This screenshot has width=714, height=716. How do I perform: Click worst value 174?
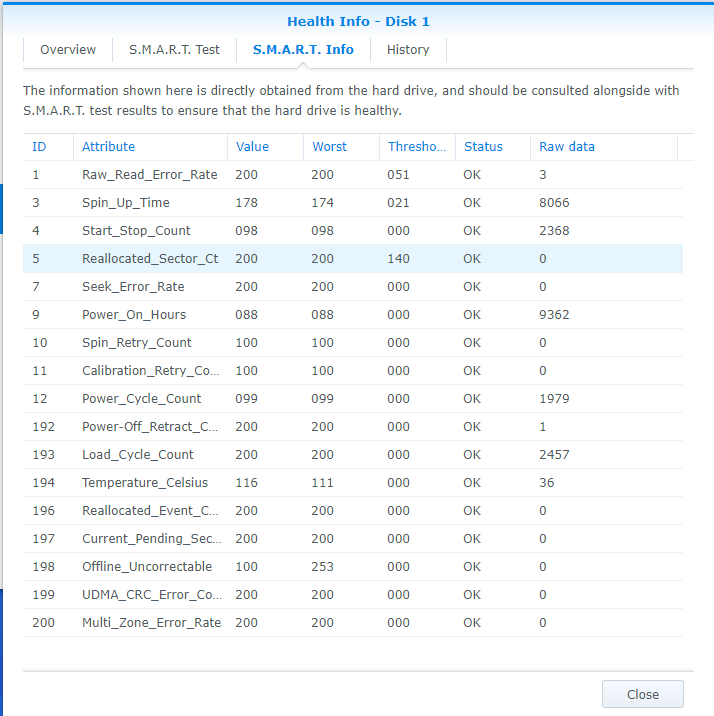pyautogui.click(x=322, y=202)
